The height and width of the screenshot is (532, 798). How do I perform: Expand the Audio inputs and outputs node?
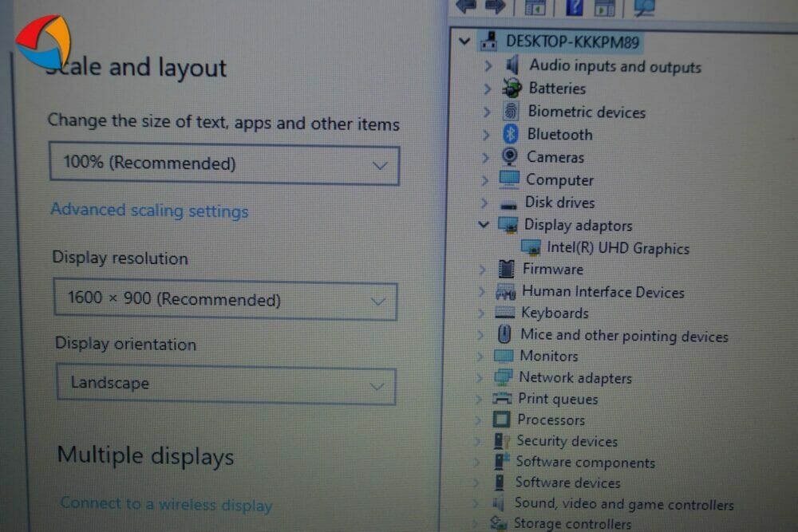point(488,65)
